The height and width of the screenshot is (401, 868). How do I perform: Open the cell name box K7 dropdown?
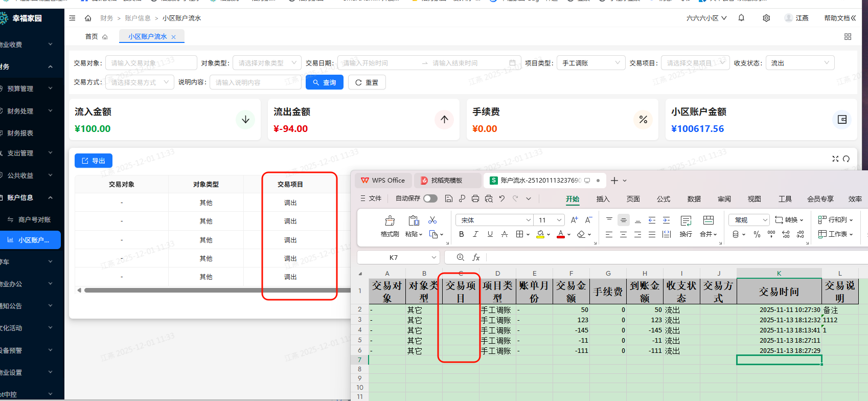click(x=434, y=257)
